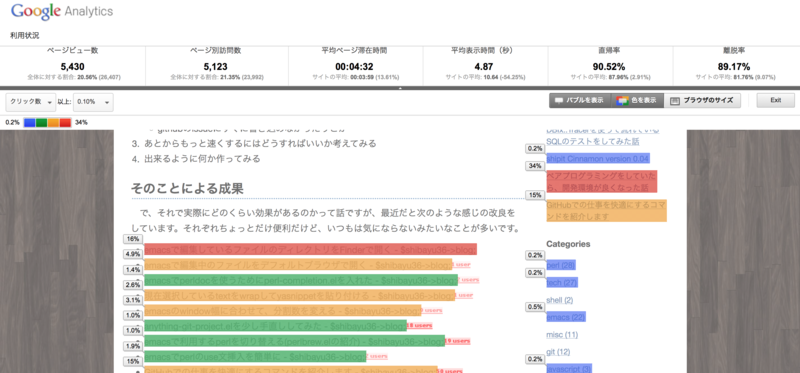Image resolution: width=800 pixels, height=373 pixels.
Task: Open the shell (2) category
Action: click(560, 300)
